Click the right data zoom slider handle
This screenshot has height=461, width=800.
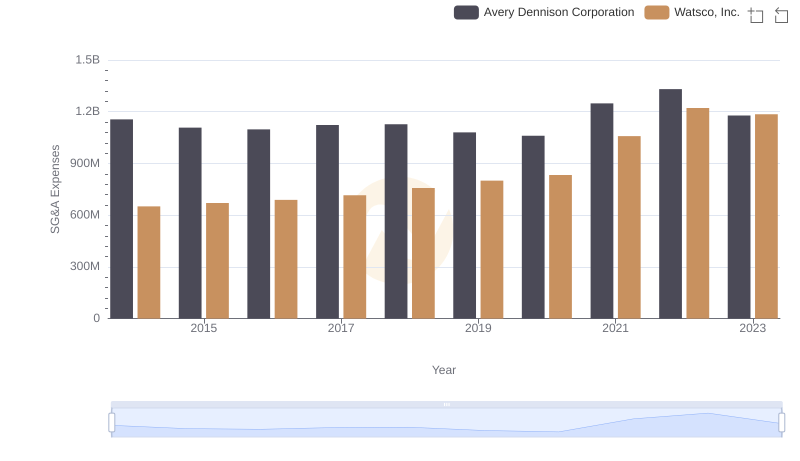click(781, 422)
